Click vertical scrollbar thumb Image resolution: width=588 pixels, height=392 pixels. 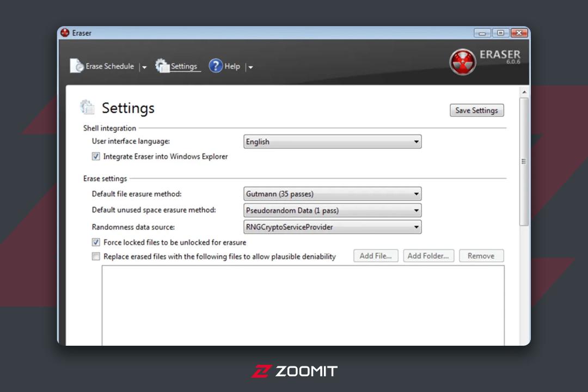pyautogui.click(x=524, y=161)
